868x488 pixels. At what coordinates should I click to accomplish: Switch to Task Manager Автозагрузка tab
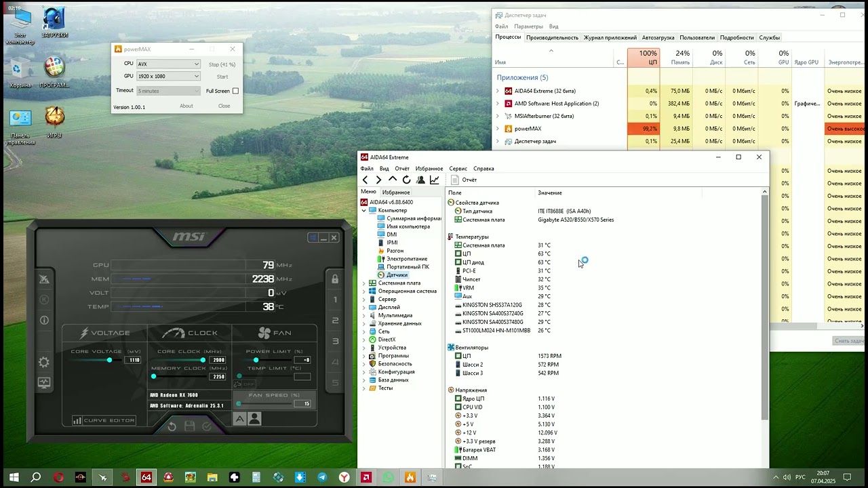pos(658,37)
